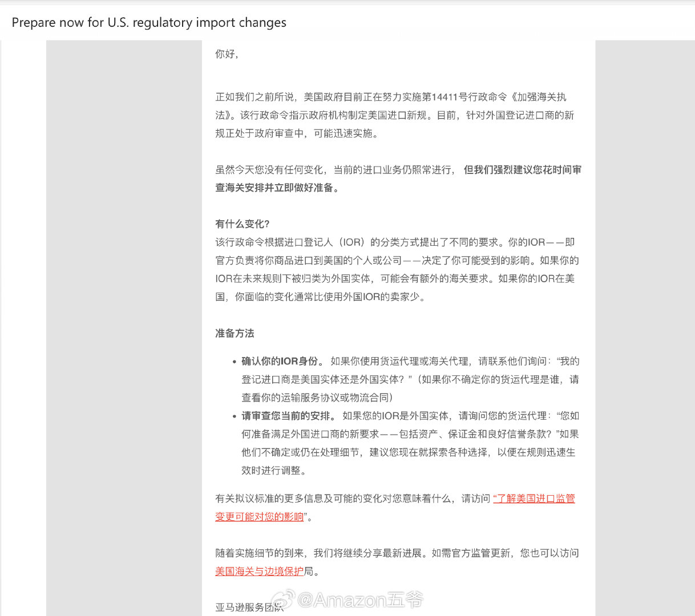This screenshot has height=616, width=695.
Task: Click the bold line 查海关安排并立即做好准备。
Action: pyautogui.click(x=277, y=188)
